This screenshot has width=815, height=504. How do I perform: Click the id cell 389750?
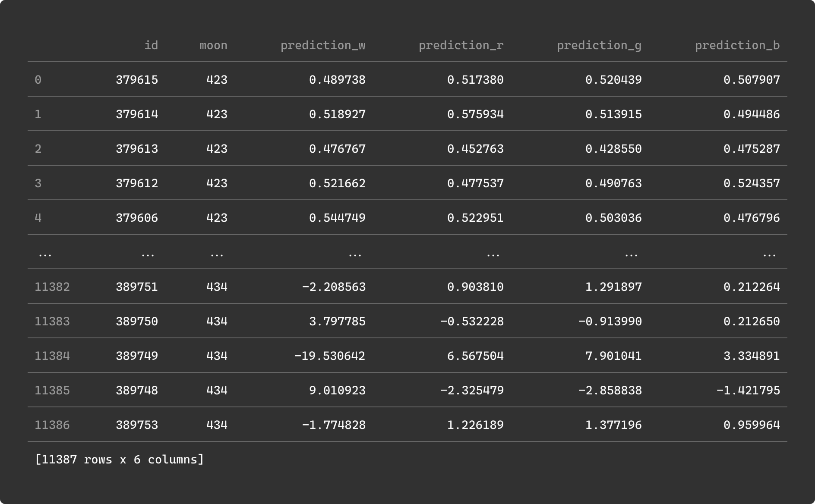(137, 321)
